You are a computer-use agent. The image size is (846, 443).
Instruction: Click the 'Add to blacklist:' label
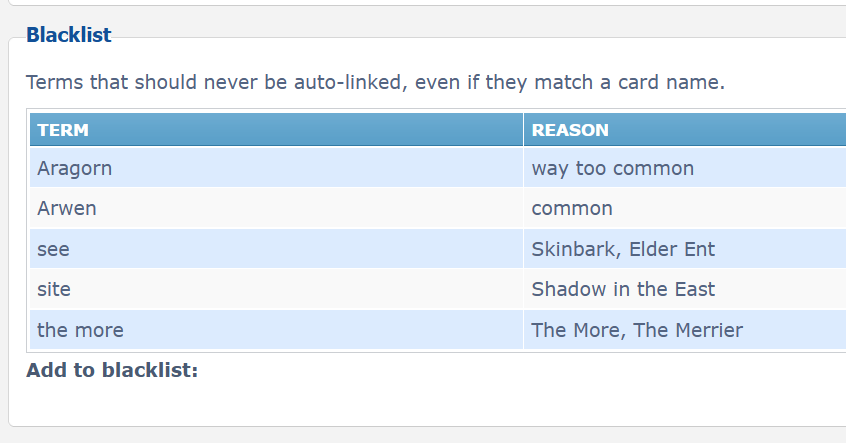(x=112, y=370)
